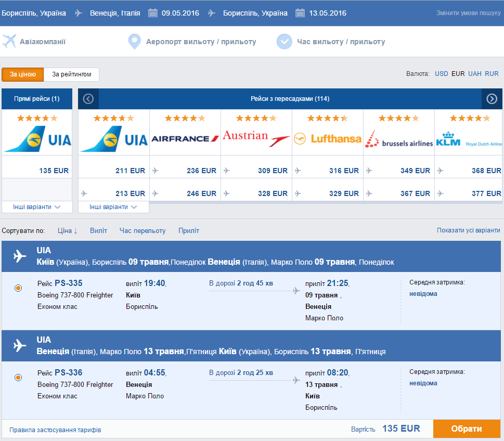Select the Lufthansa airline logo
The width and height of the screenshot is (504, 441).
click(x=328, y=138)
